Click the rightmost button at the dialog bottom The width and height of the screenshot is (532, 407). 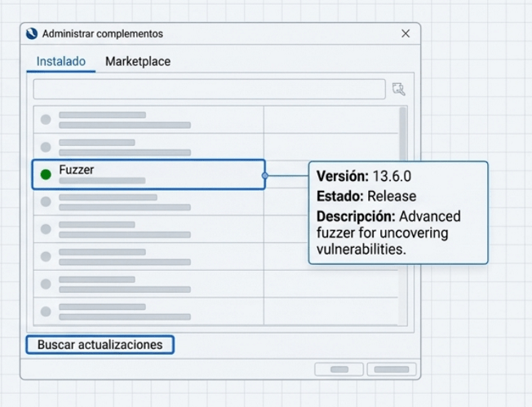[x=391, y=369]
